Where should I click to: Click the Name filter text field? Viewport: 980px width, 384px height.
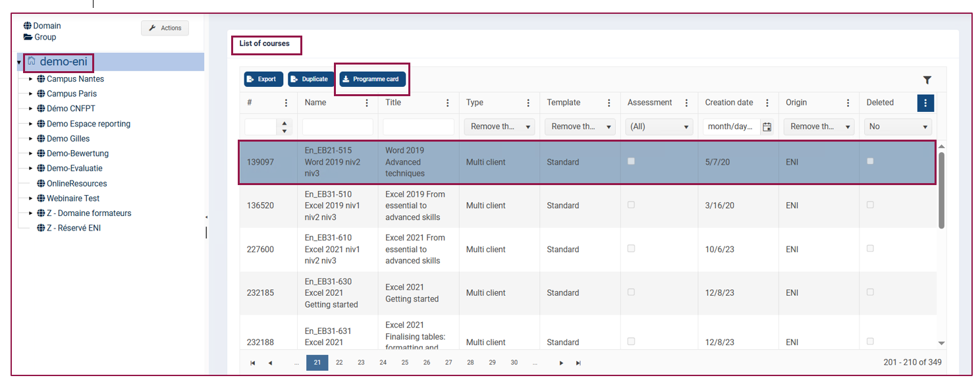tap(338, 126)
